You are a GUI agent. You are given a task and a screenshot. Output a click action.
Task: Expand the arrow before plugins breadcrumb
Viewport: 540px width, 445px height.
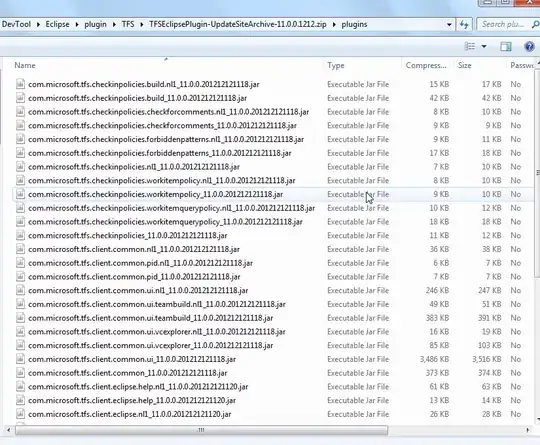[334, 25]
